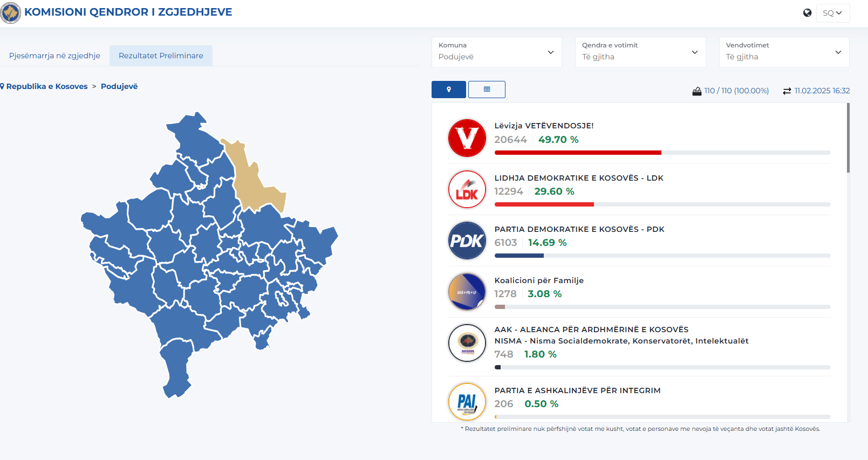868x460 pixels.
Task: Click the Vetëvendosje party logo
Action: click(467, 138)
